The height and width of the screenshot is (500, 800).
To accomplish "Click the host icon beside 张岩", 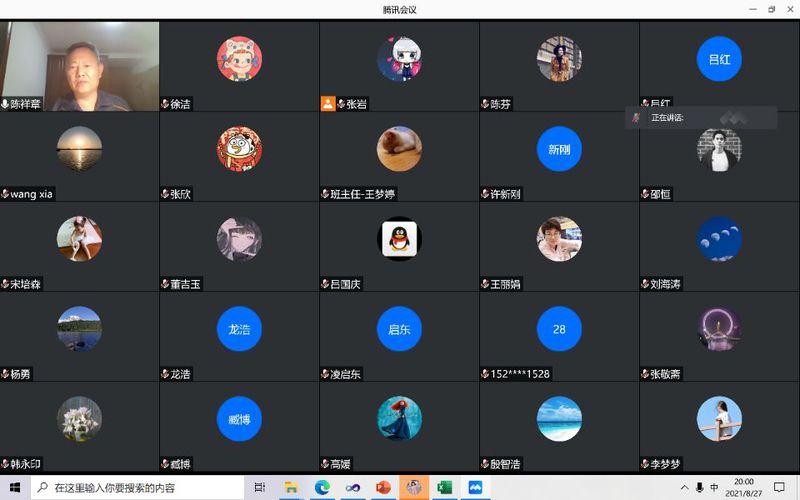I will 327,103.
